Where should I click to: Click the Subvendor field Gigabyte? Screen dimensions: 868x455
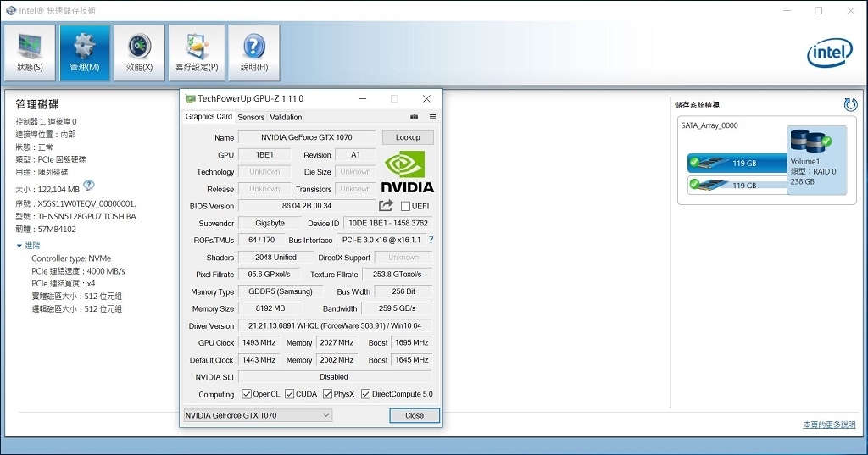(270, 223)
